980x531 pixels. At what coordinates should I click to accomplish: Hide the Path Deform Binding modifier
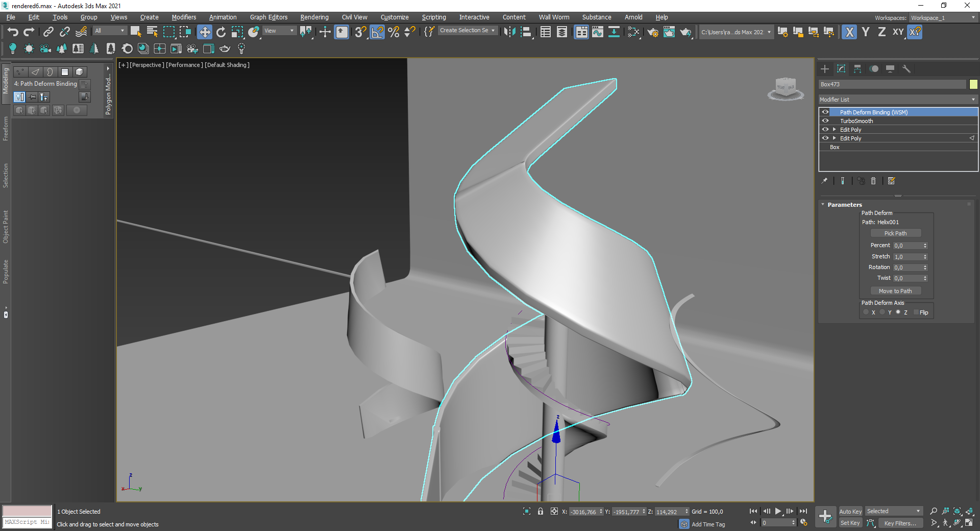825,112
